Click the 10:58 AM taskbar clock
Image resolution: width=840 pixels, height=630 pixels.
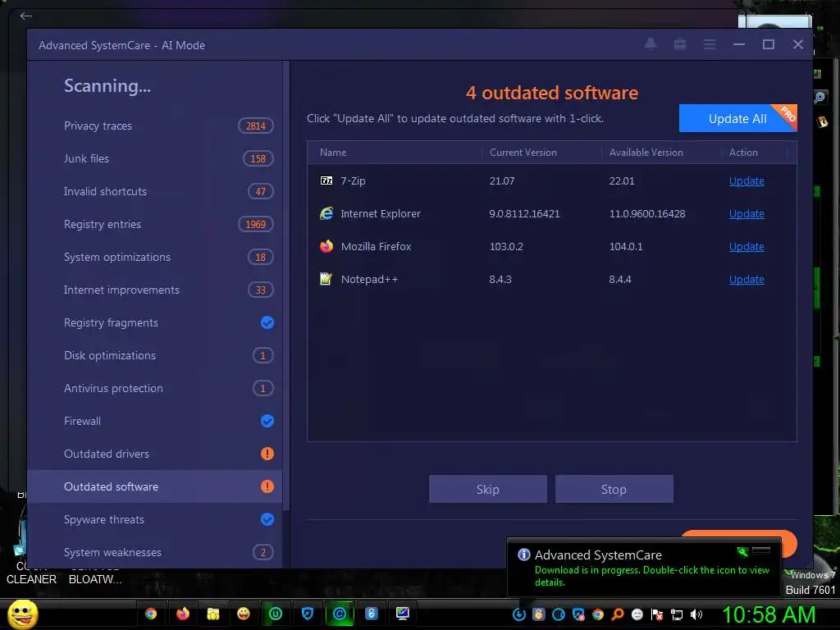pyautogui.click(x=769, y=614)
